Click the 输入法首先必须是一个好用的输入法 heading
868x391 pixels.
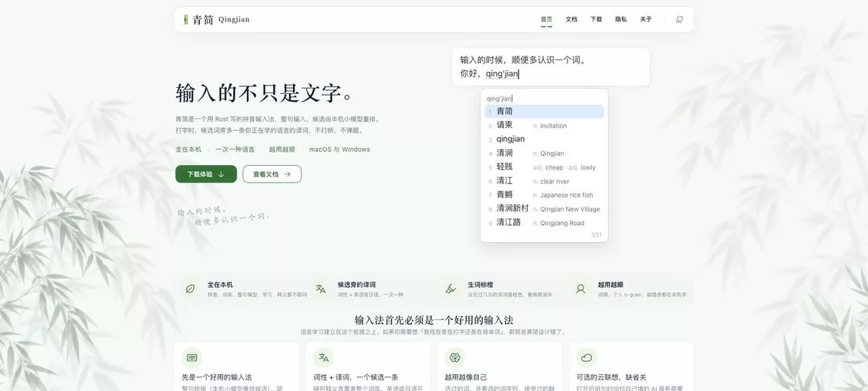pyautogui.click(x=434, y=320)
